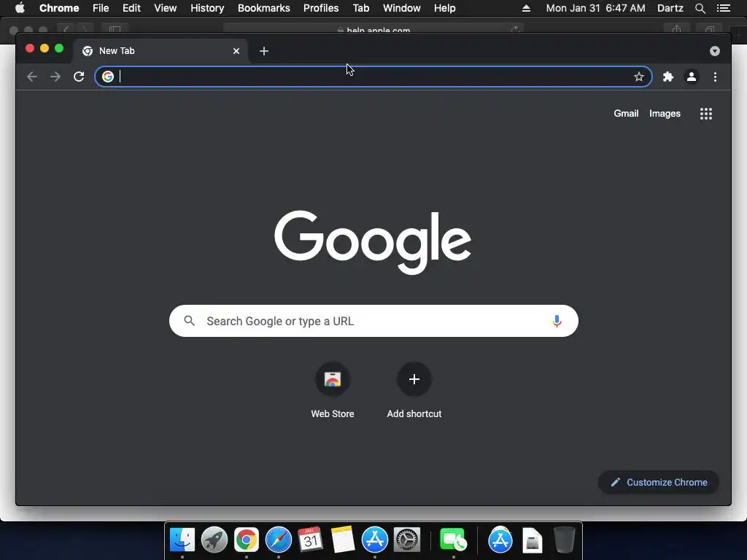This screenshot has width=747, height=560.
Task: Click the eject icon in menu bar
Action: point(526,8)
